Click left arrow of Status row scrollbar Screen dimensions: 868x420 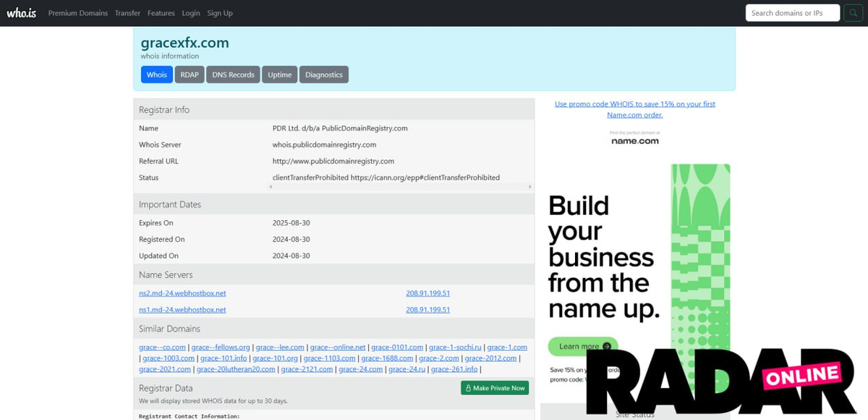point(271,187)
